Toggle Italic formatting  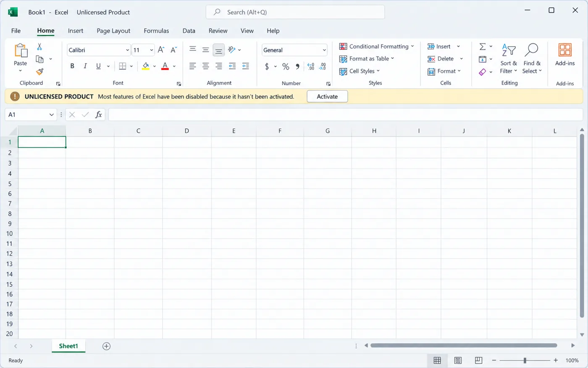(x=85, y=66)
